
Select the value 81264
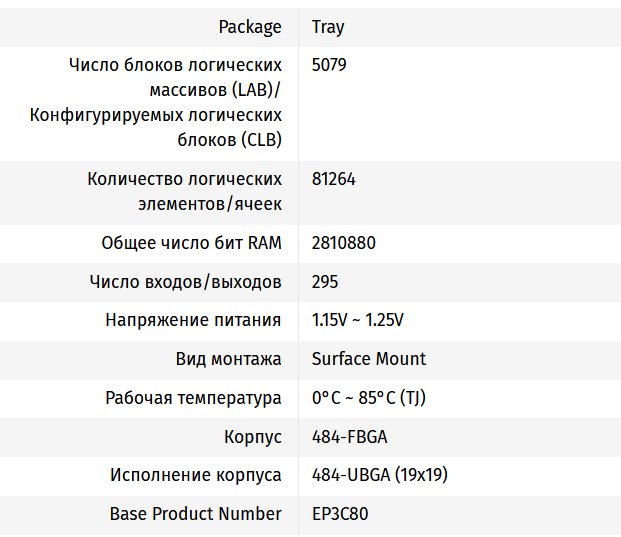pos(334,180)
